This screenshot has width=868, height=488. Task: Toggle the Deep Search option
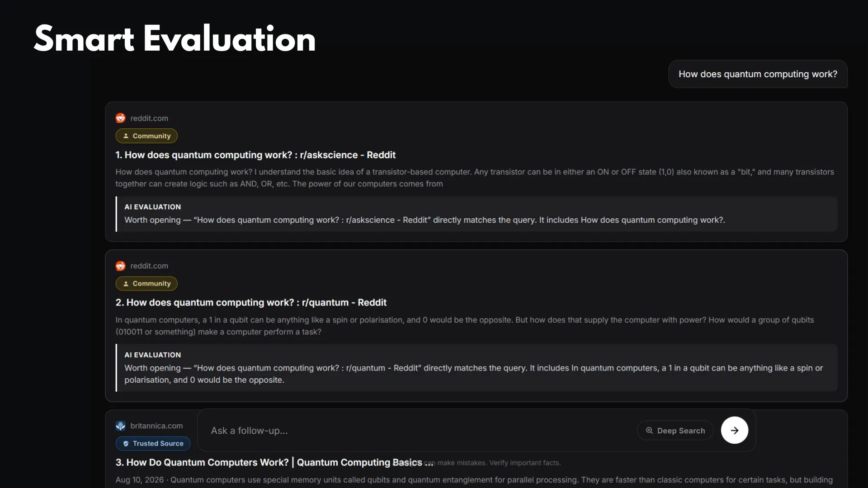[675, 431]
